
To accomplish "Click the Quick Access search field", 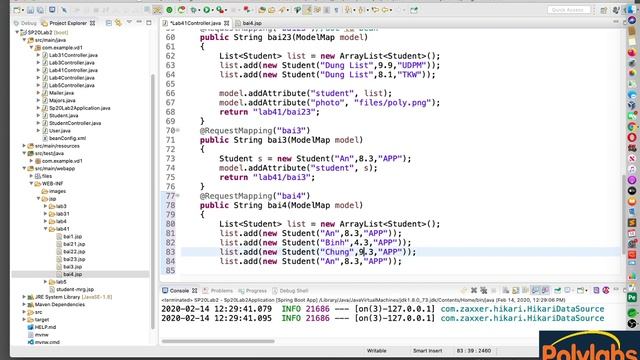I will tap(569, 10).
